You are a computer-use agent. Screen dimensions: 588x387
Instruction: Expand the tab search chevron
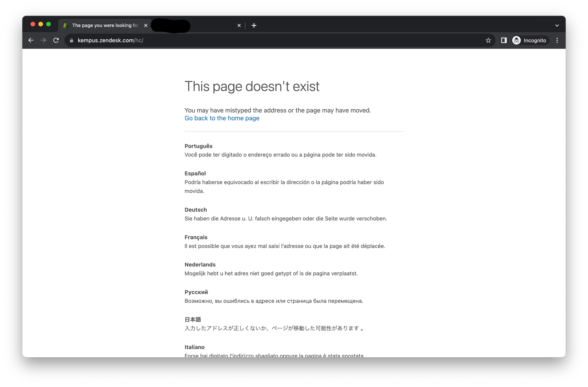pos(557,26)
